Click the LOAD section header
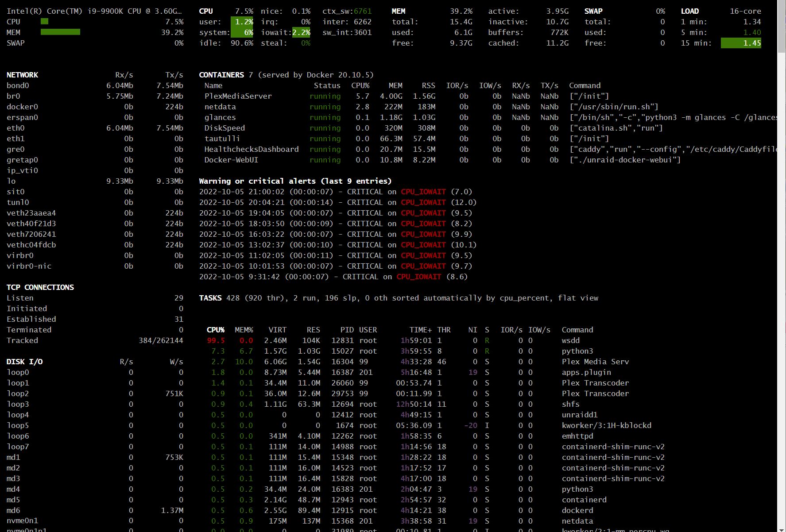 [690, 11]
